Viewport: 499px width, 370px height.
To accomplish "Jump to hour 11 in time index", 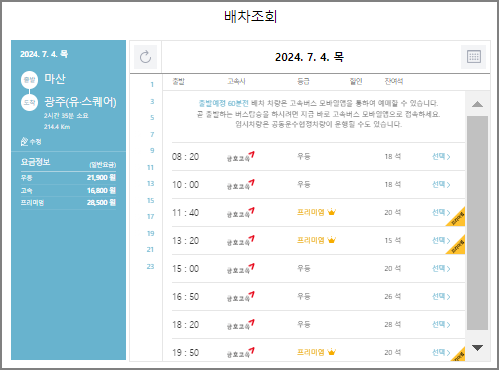I will tap(151, 167).
